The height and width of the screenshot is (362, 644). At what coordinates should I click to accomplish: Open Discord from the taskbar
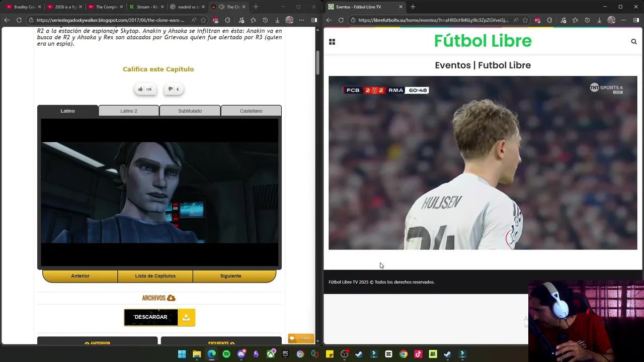click(x=241, y=354)
